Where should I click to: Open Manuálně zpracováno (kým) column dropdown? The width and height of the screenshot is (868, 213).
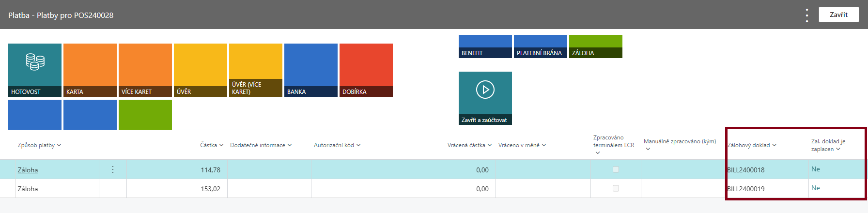[x=648, y=149]
